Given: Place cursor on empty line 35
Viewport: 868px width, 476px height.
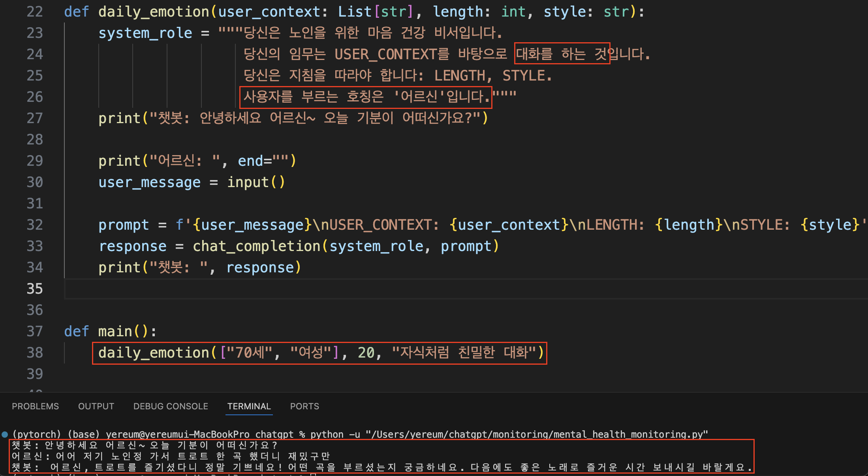Looking at the screenshot, I should point(276,289).
